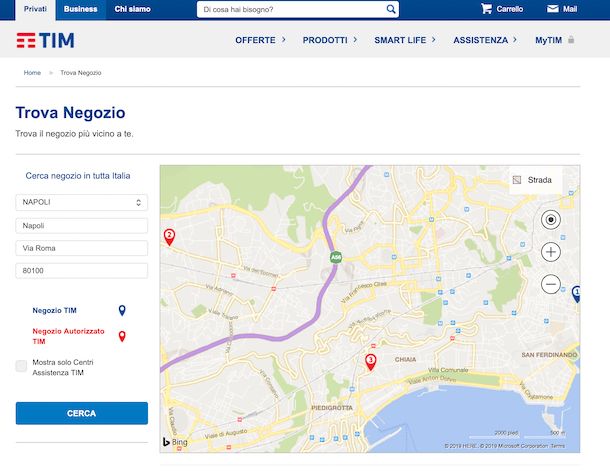Expand the ASSISTENZA menu
The width and height of the screenshot is (610, 475).
pyautogui.click(x=485, y=40)
